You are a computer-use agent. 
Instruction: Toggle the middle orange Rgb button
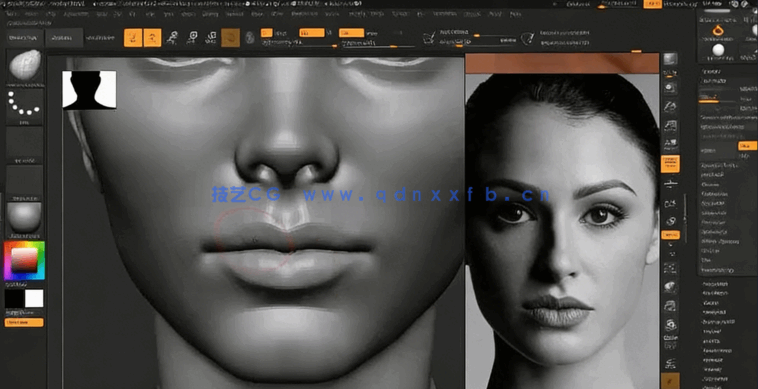[312, 33]
